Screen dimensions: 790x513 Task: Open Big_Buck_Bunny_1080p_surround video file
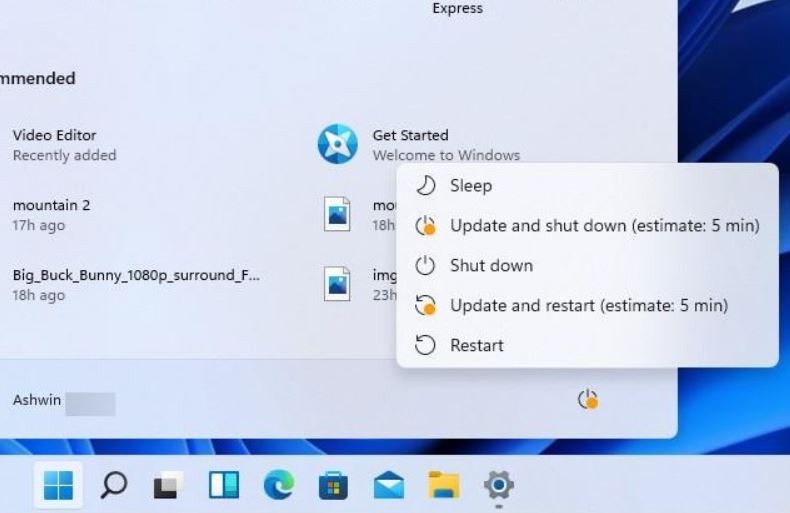(x=136, y=285)
